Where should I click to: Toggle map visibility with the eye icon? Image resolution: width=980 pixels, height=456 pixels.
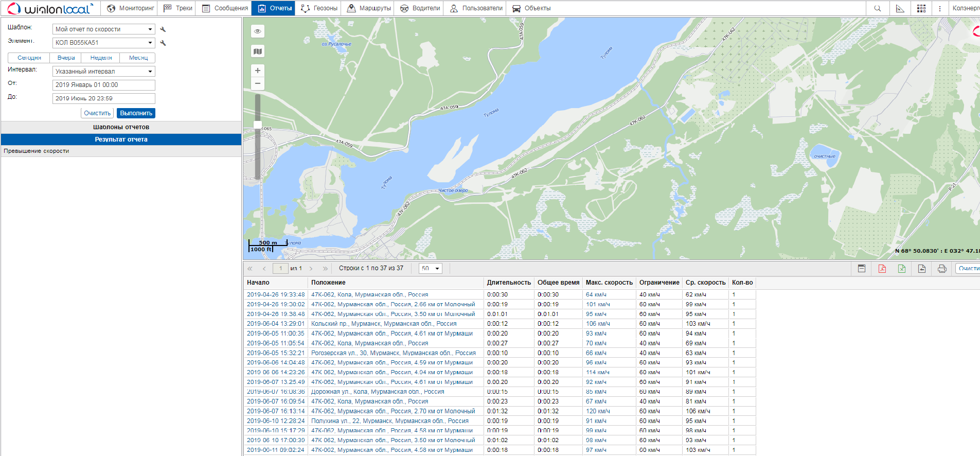tap(258, 31)
